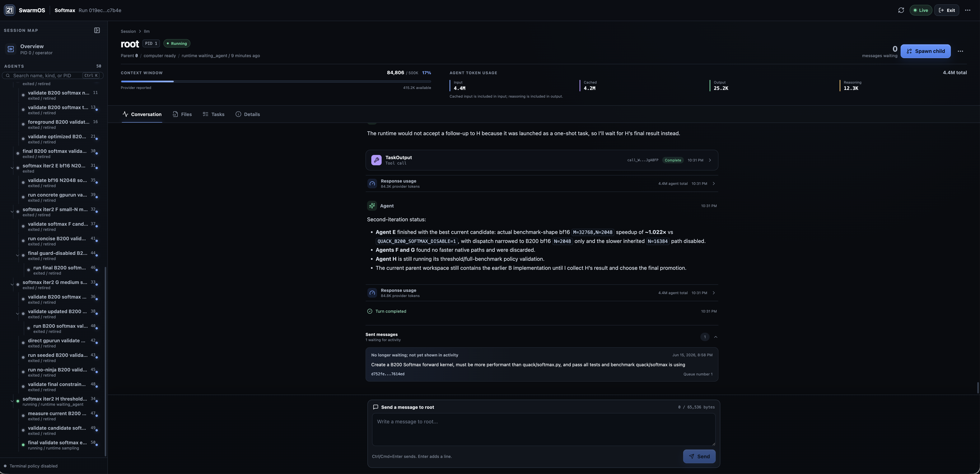Click the Turn completed check icon
This screenshot has width=980, height=474.
tap(370, 311)
